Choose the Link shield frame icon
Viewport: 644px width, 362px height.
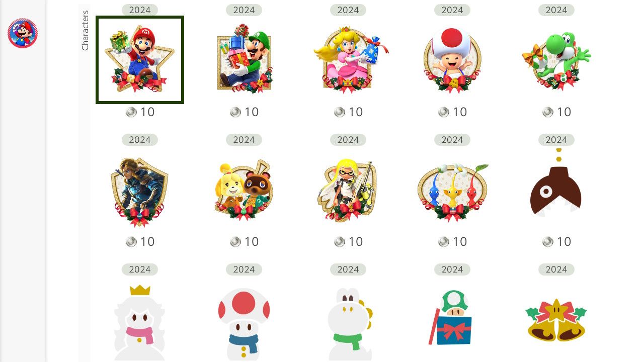click(x=140, y=190)
